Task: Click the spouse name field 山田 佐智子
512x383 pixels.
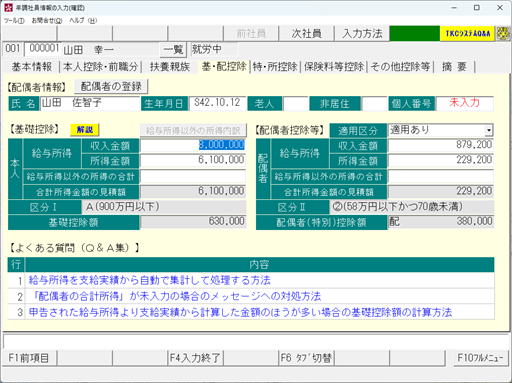Action: click(90, 103)
